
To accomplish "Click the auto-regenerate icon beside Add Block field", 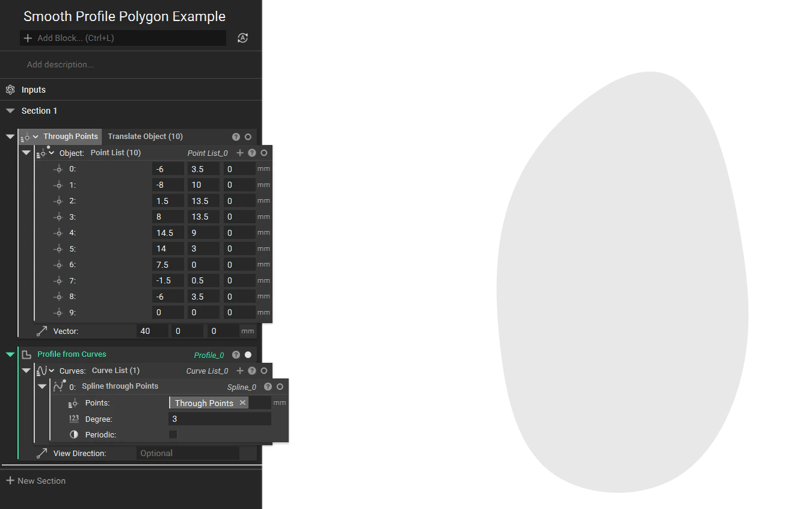I will click(x=242, y=37).
